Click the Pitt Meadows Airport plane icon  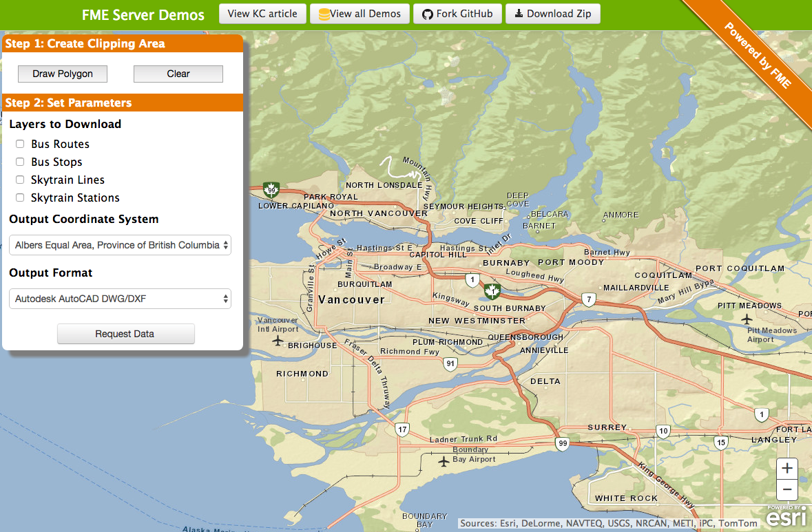pyautogui.click(x=747, y=319)
